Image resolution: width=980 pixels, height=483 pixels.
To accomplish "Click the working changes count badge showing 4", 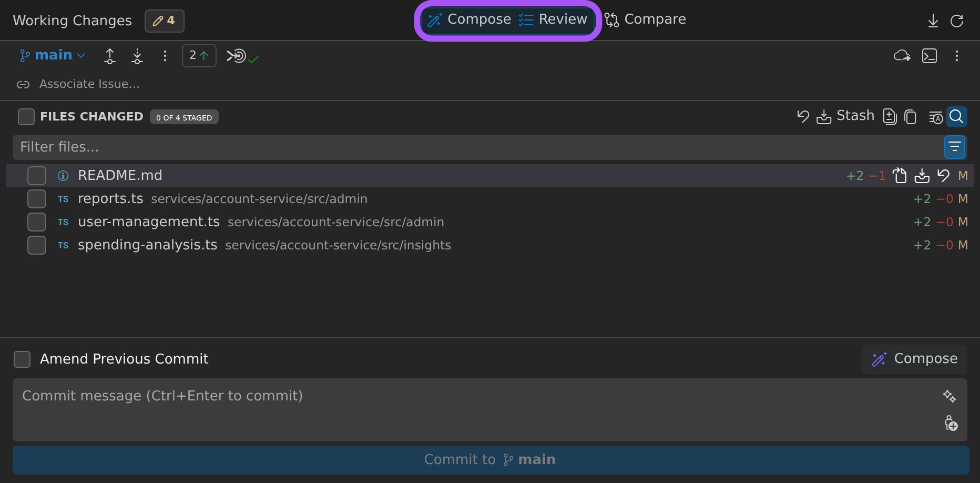I will pyautogui.click(x=164, y=21).
